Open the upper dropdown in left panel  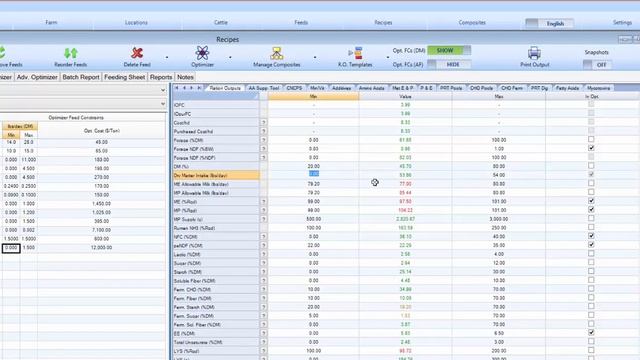coord(163,90)
